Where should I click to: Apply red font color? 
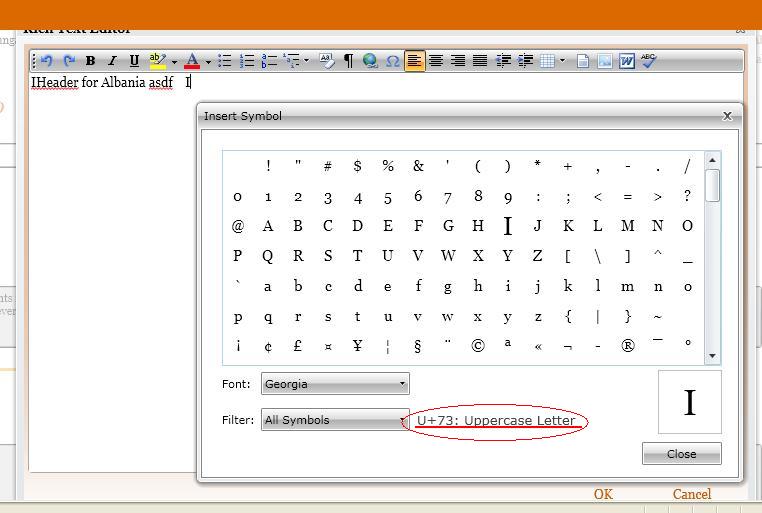192,61
